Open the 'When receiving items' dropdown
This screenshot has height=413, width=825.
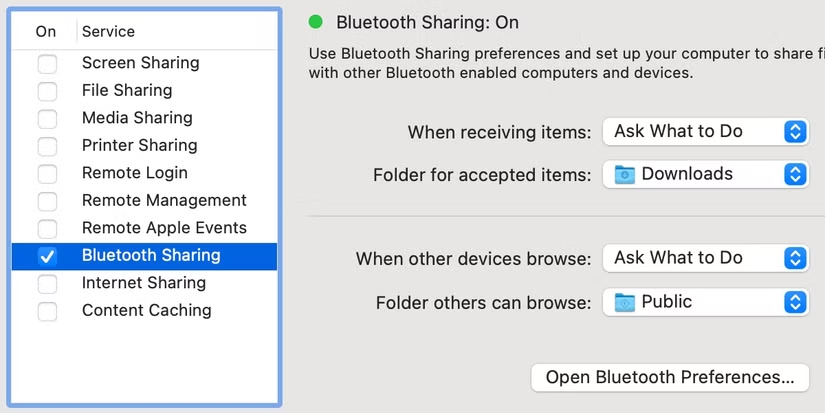[704, 131]
